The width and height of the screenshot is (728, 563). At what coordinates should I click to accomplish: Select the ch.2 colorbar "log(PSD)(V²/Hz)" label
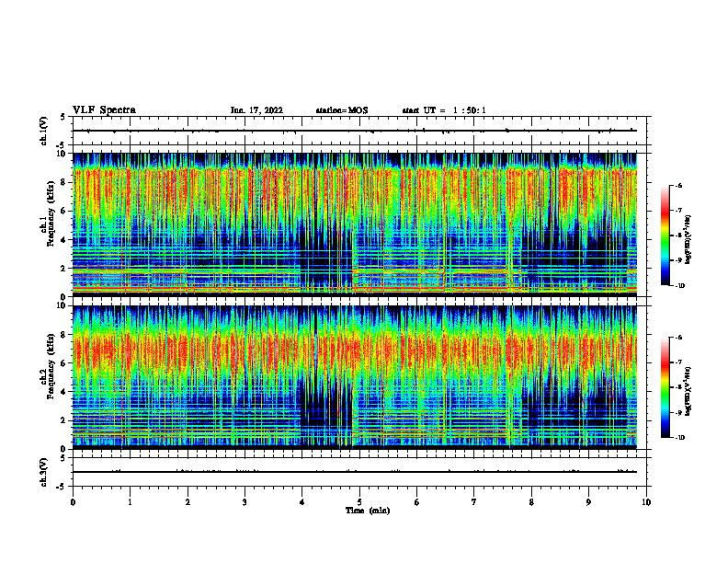(688, 392)
